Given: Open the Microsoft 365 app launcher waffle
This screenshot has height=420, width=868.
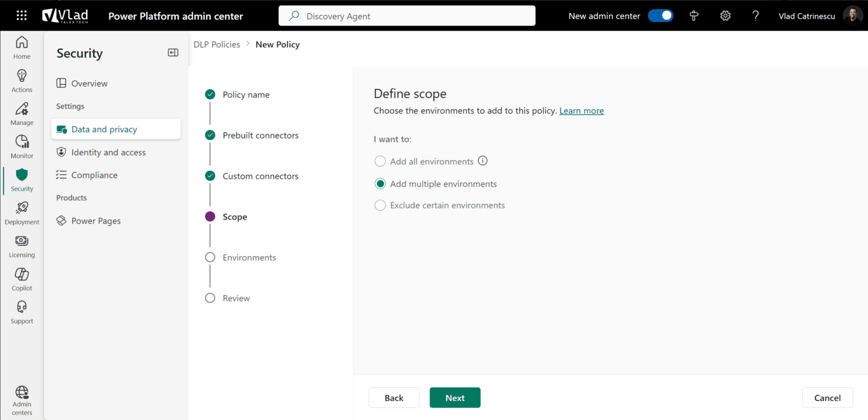Looking at the screenshot, I should point(21,16).
